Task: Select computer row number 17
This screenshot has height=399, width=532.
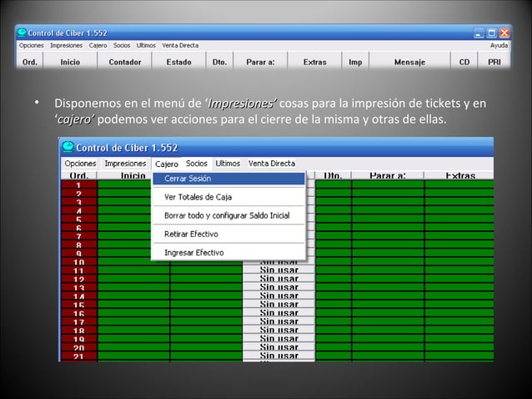Action: 78,321
